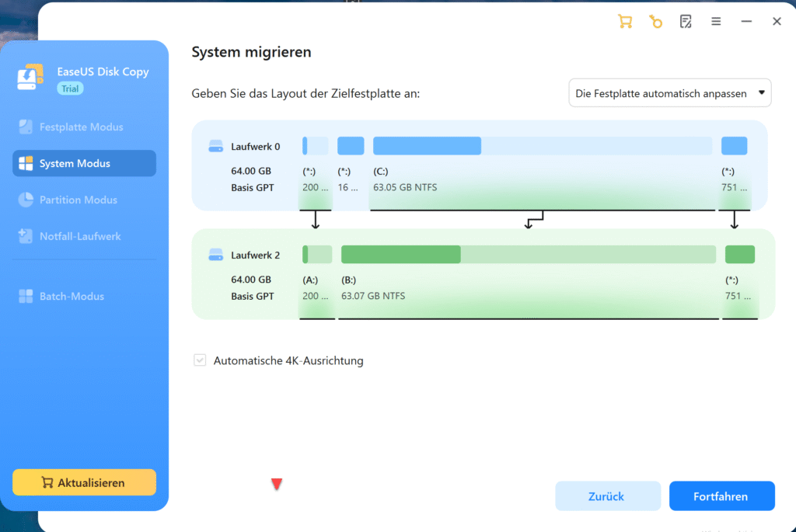This screenshot has height=532, width=796.
Task: Open the feedback form icon
Action: point(686,21)
